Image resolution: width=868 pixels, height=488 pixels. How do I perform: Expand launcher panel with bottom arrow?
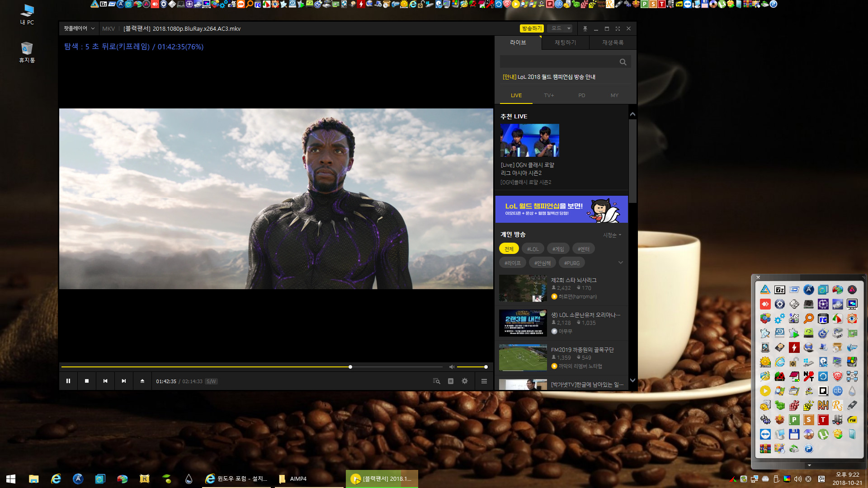coord(809,465)
